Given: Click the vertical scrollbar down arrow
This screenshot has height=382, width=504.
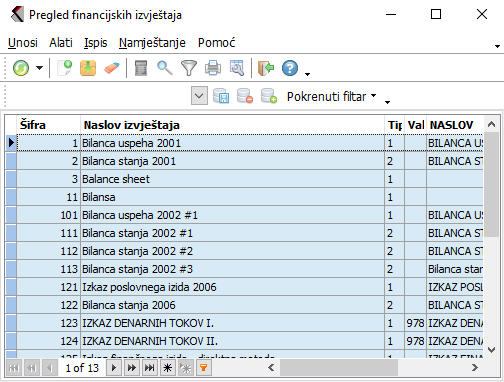Looking at the screenshot, I should [491, 350].
